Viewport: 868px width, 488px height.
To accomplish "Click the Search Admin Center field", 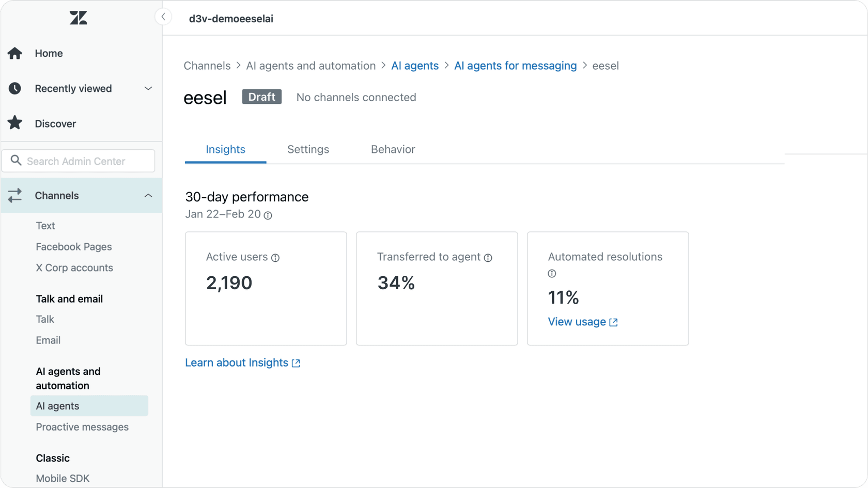I will pos(79,161).
